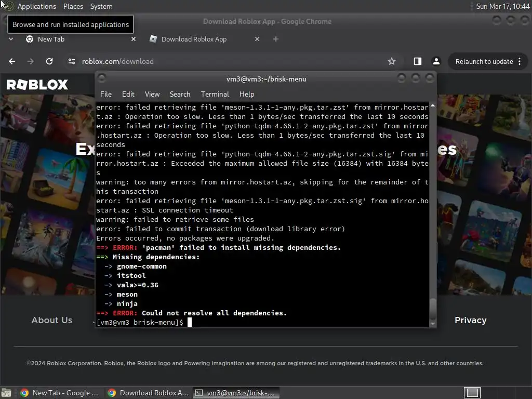The height and width of the screenshot is (399, 532).
Task: Switch to Download Roblox A... taskbar window
Action: pyautogui.click(x=148, y=393)
